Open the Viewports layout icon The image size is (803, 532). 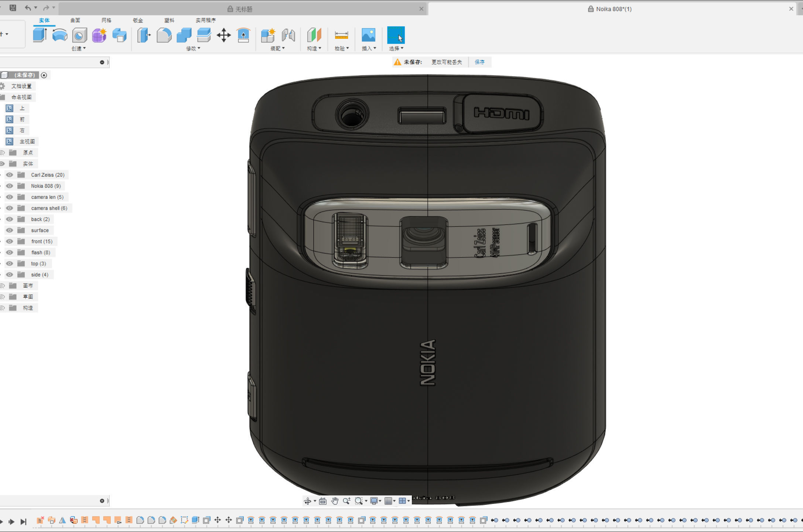(403, 501)
